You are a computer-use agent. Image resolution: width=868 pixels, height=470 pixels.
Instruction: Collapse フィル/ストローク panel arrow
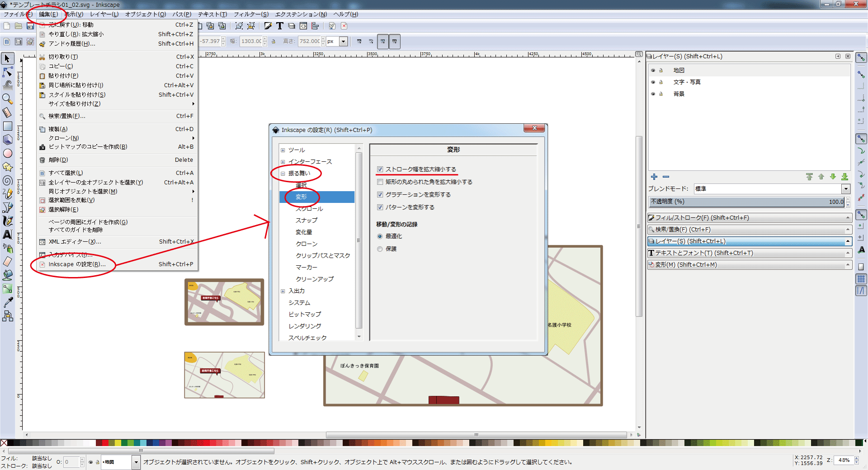tap(848, 218)
